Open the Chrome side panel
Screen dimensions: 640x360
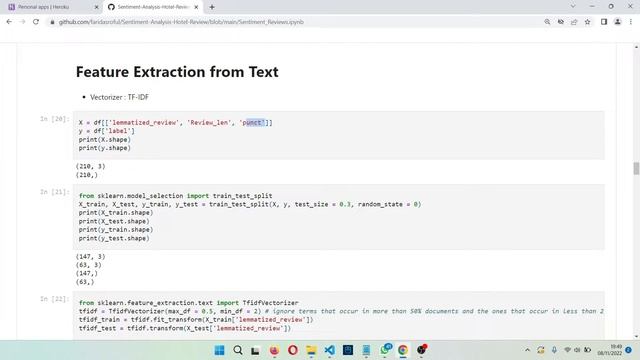[x=604, y=22]
